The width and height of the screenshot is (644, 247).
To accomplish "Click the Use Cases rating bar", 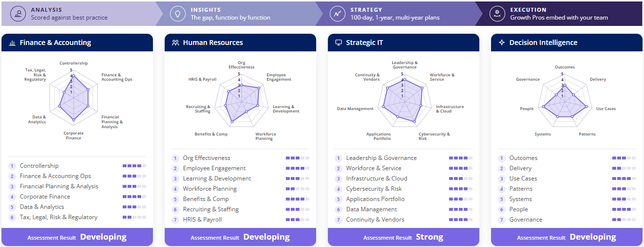I will [x=624, y=179].
